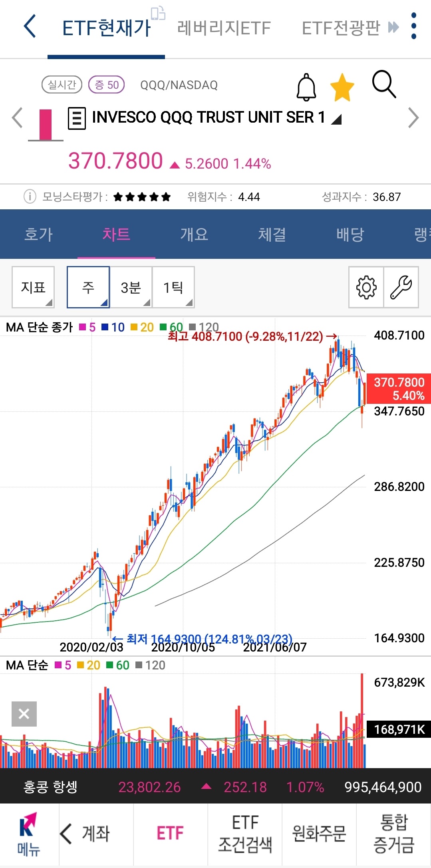Open the 배당 tab
431x868 pixels.
pos(350,234)
